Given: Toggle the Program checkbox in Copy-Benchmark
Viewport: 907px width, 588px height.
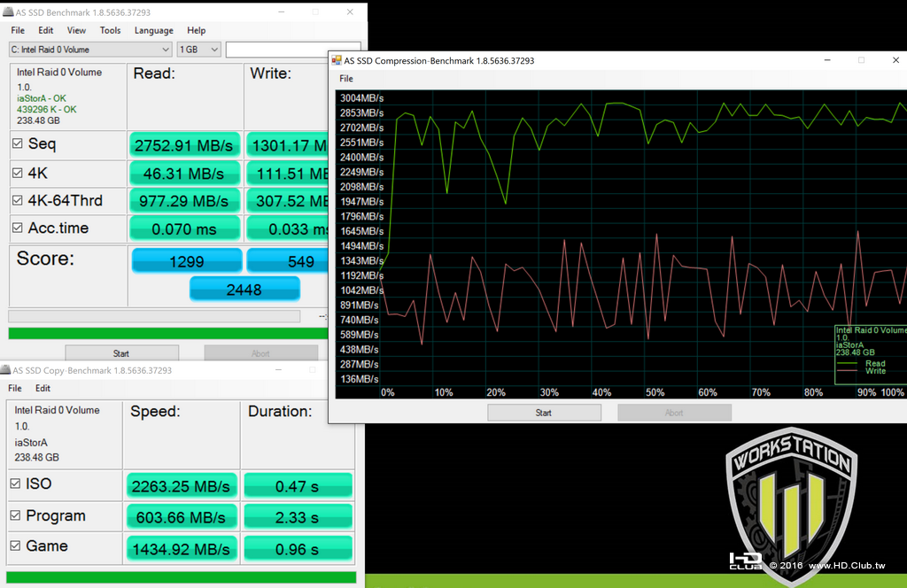Looking at the screenshot, I should click(x=16, y=515).
